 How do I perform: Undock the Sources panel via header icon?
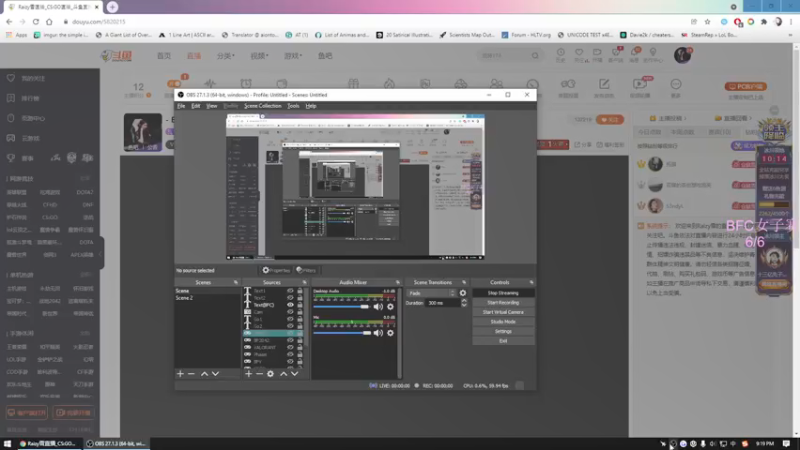pyautogui.click(x=305, y=282)
